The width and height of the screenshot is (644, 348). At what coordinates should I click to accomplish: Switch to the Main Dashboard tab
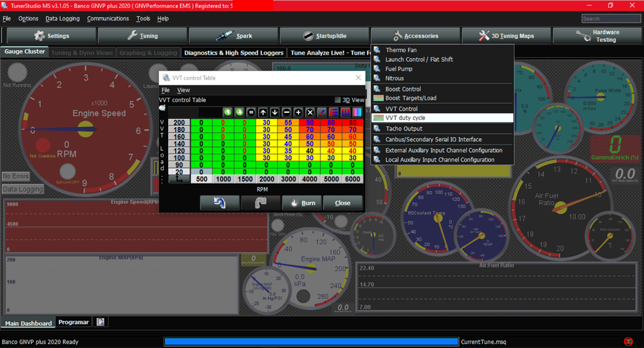28,323
